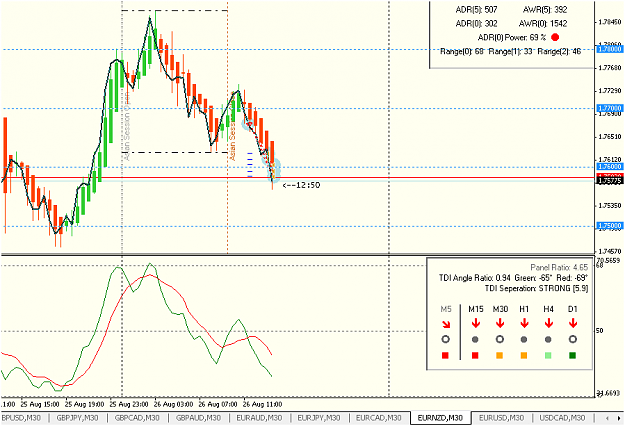The height and width of the screenshot is (426, 625).
Task: Click the D1 red down arrow
Action: [573, 323]
